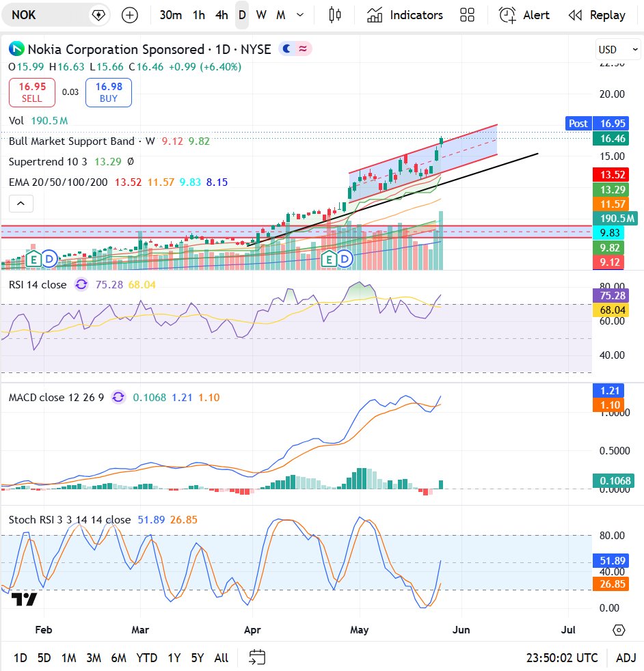Select the MACD close 12 26 9 legend
The image size is (644, 671).
[56, 398]
